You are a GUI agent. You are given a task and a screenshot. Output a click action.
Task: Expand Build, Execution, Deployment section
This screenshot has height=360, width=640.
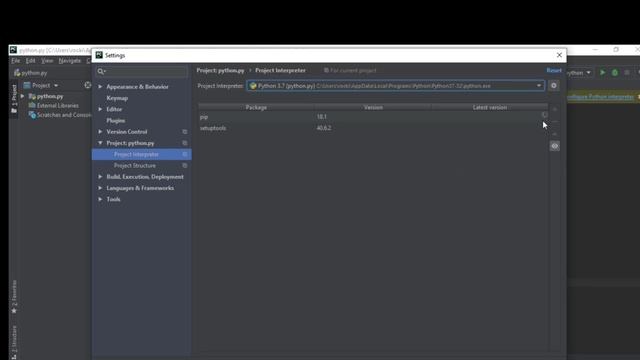click(x=100, y=177)
